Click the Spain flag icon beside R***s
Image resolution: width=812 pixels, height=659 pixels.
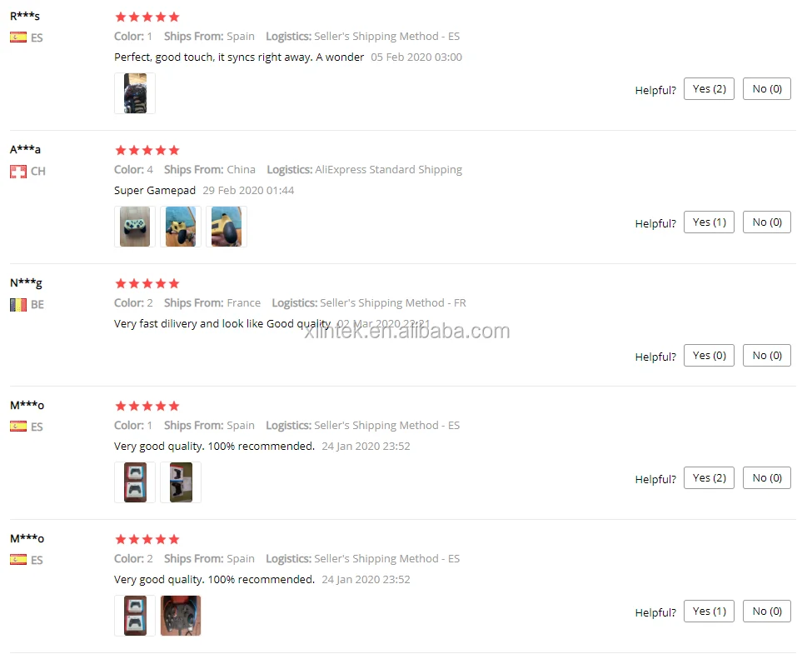click(x=18, y=37)
